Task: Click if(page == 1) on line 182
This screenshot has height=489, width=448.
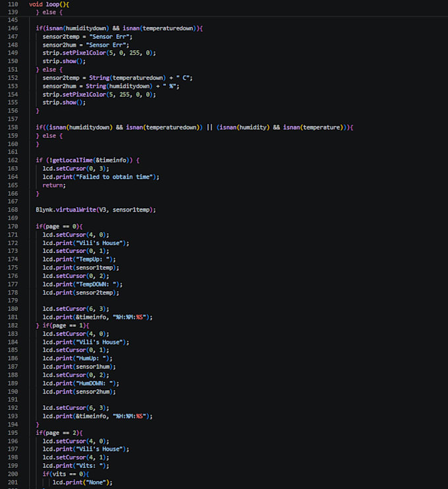Action: point(66,326)
